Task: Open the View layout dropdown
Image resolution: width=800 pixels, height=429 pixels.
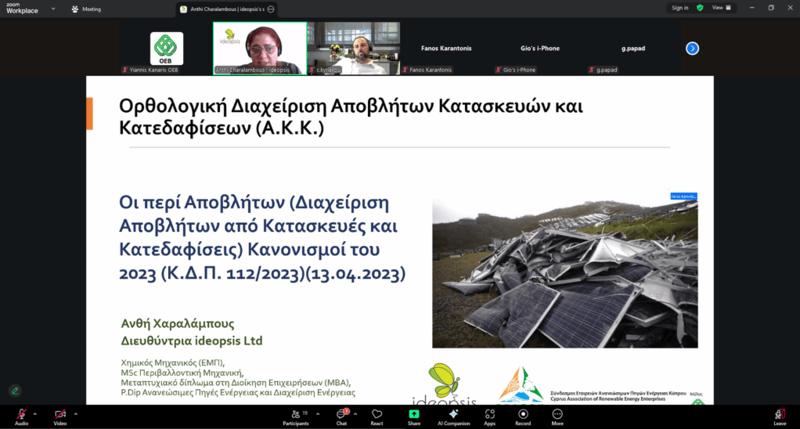Action: 720,7
